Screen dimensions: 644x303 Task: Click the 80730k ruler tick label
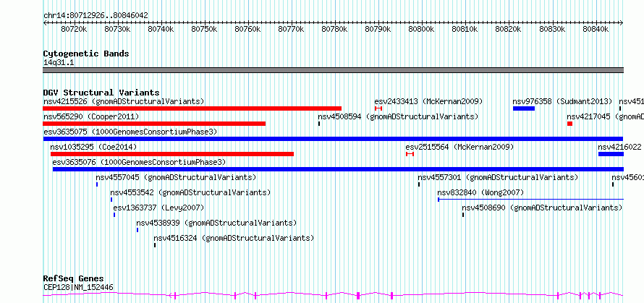(x=117, y=29)
